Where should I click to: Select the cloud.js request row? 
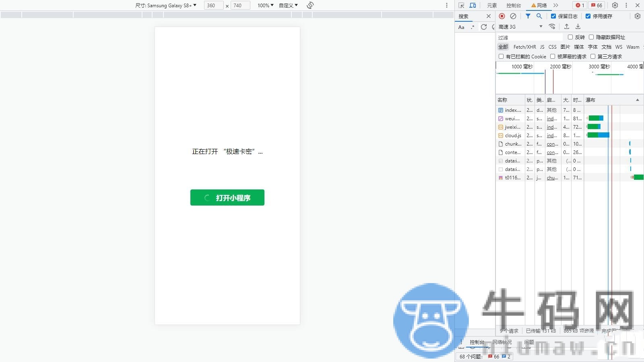tap(570, 135)
